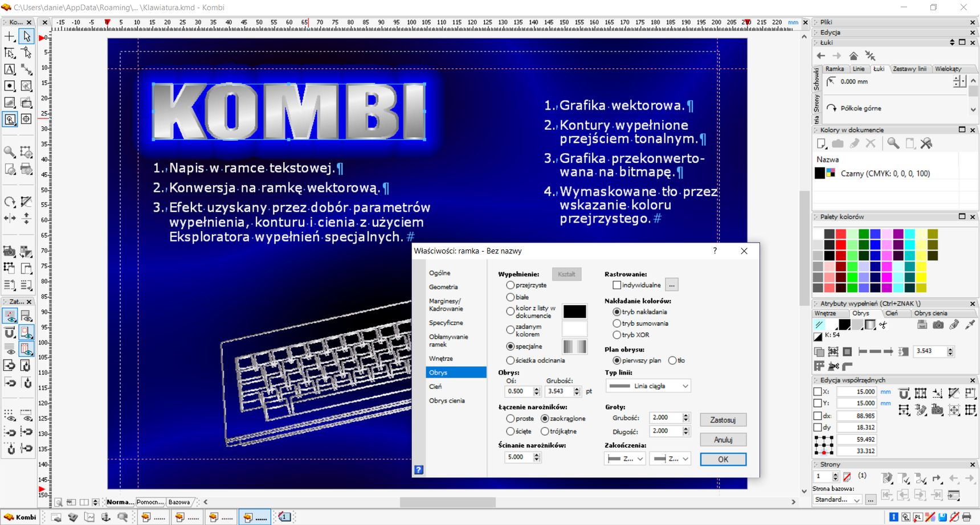Click eyedropper icon in Atrybuty wypełnień panel
The width and height of the screenshot is (980, 525).
click(x=970, y=325)
